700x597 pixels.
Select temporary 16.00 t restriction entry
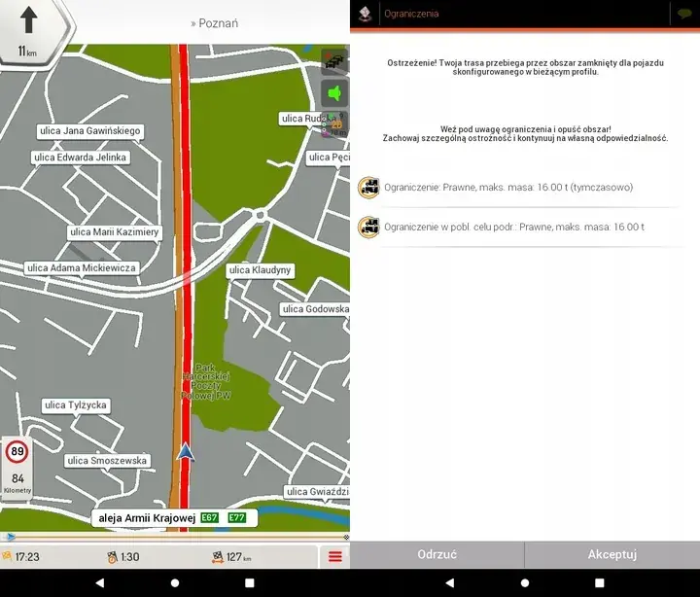click(x=525, y=187)
